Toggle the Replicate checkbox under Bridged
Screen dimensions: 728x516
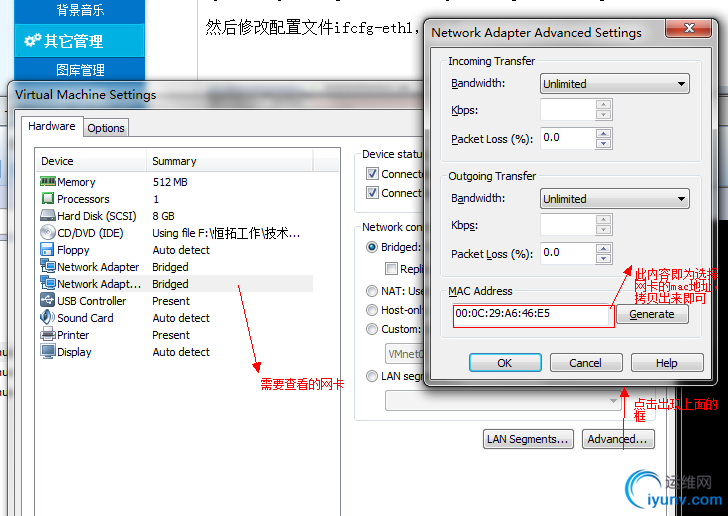tap(391, 268)
